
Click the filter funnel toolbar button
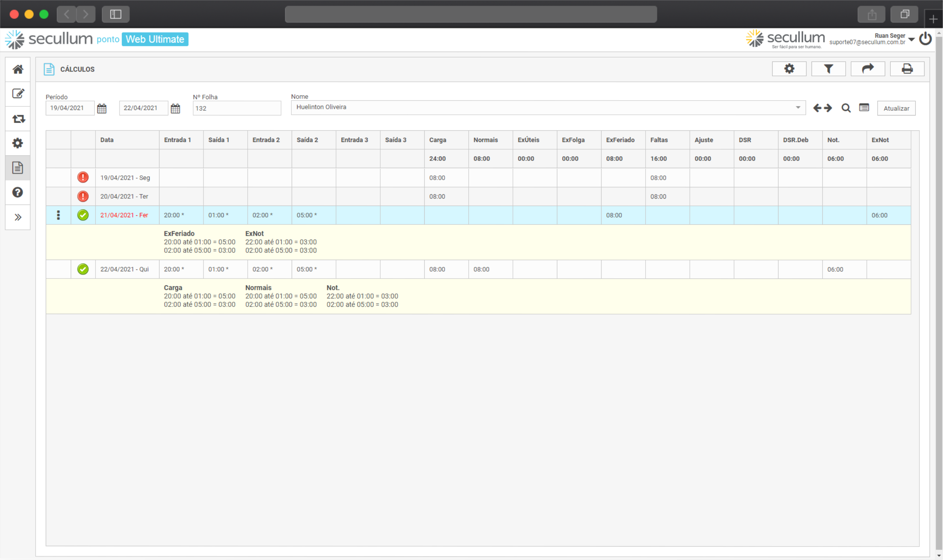(x=828, y=69)
